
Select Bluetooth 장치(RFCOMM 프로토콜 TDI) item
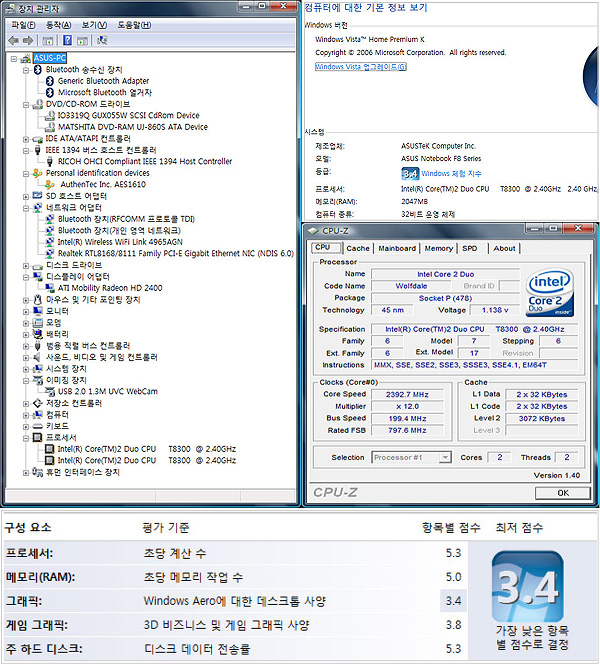(126, 219)
